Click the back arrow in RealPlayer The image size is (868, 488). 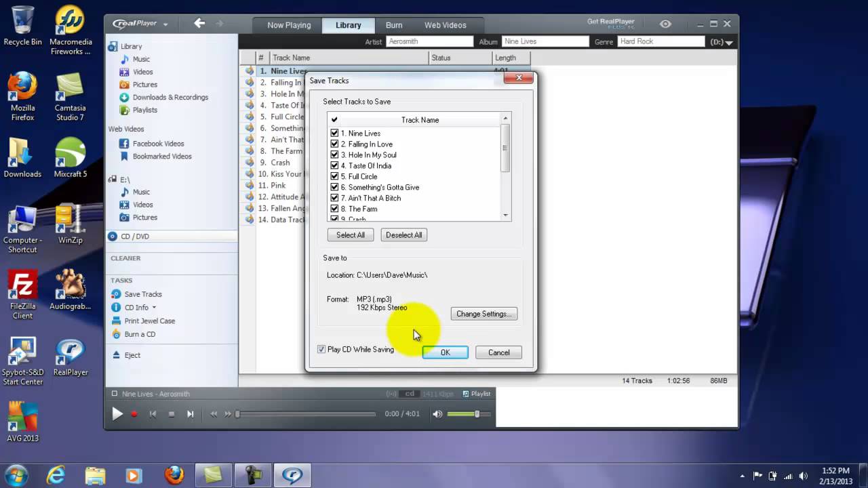[199, 24]
